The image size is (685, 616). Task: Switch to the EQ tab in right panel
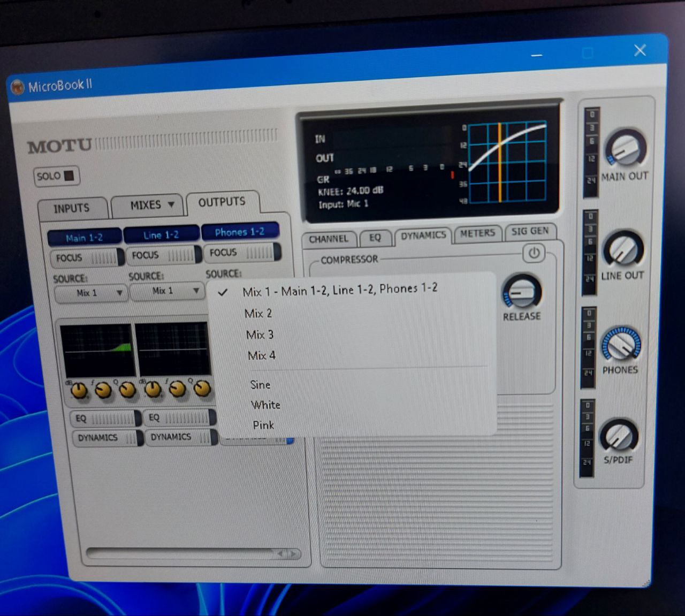(375, 237)
